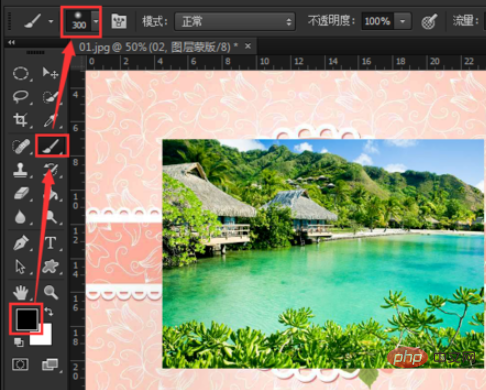Open the opacity slider dropdown arrow
This screenshot has width=486, height=390.
click(403, 22)
